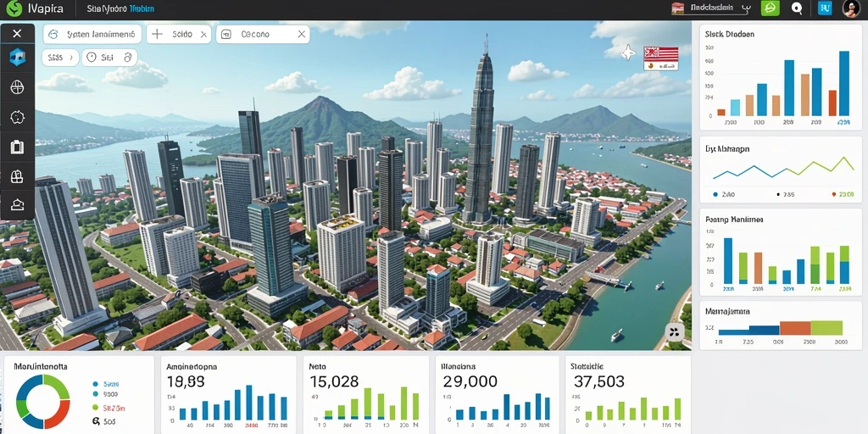The height and width of the screenshot is (434, 868).
Task: Close the Cecono chip
Action: click(302, 34)
